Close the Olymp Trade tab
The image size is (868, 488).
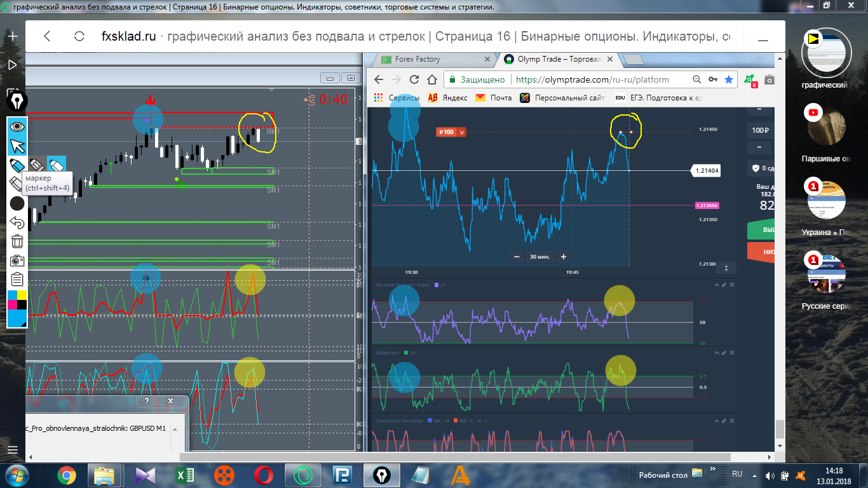(609, 60)
